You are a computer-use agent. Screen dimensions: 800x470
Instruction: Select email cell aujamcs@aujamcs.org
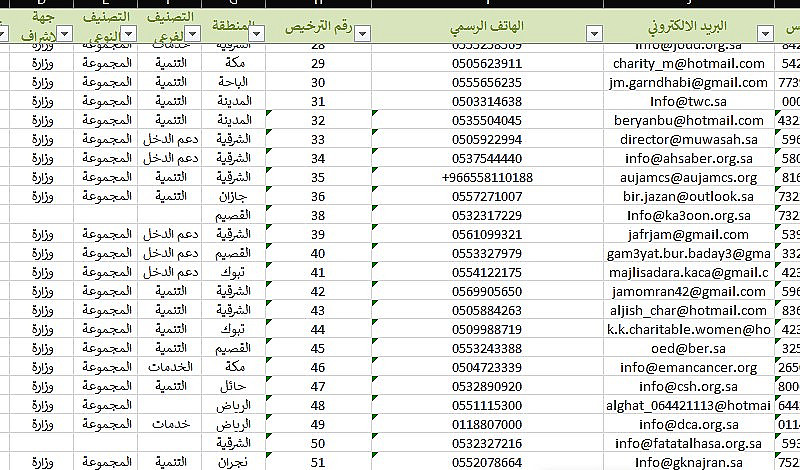pos(689,177)
